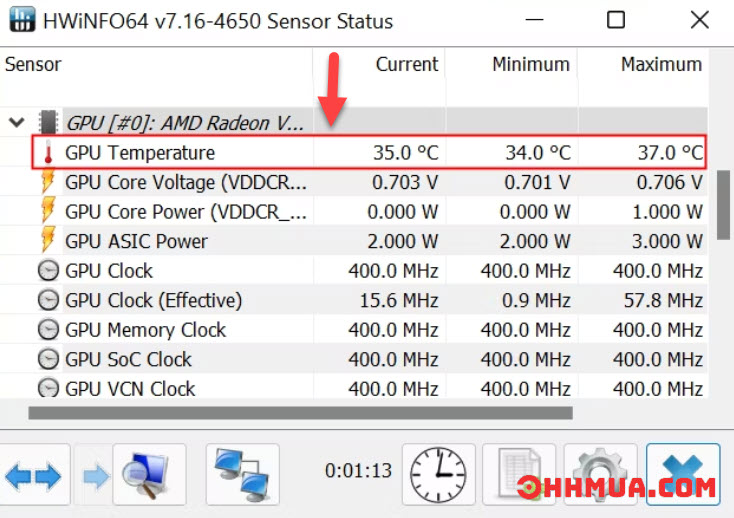Click the lightning icon beside GPU Core Power

click(48, 211)
